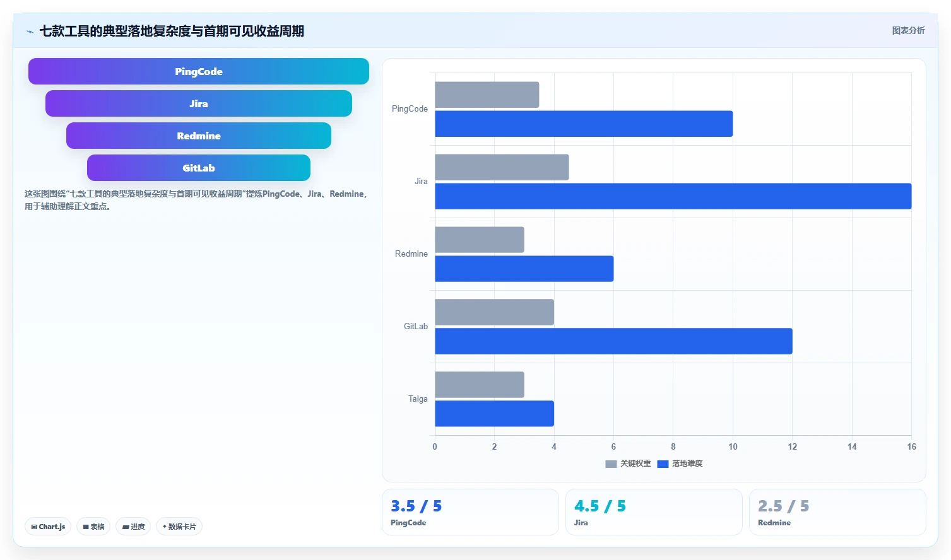951x560 pixels.
Task: Click the title 七款工具的典型落地复杂度与首期可见收益周期
Action: tap(172, 31)
